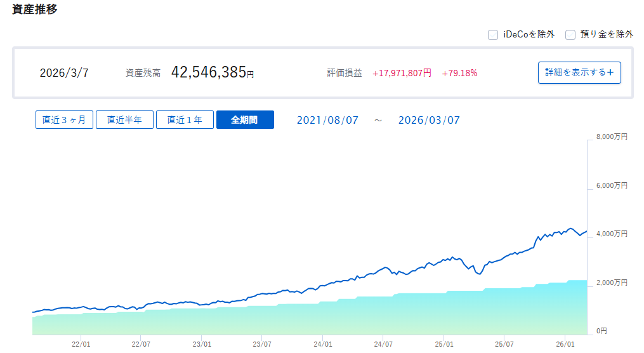The height and width of the screenshot is (353, 644).
Task: Click the 資産推移 page heading
Action: click(x=35, y=10)
